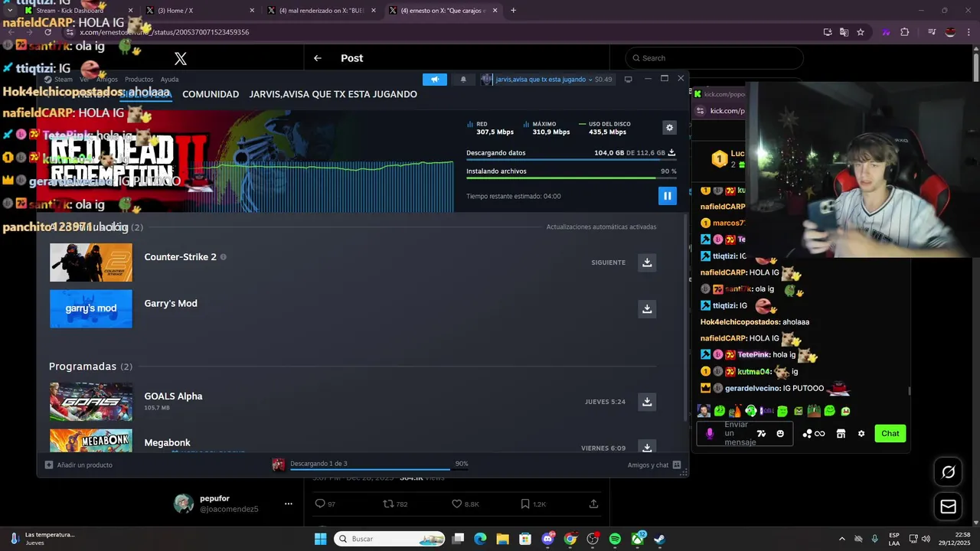
Task: Open Kick chat emote picker smiley
Action: coord(780,434)
